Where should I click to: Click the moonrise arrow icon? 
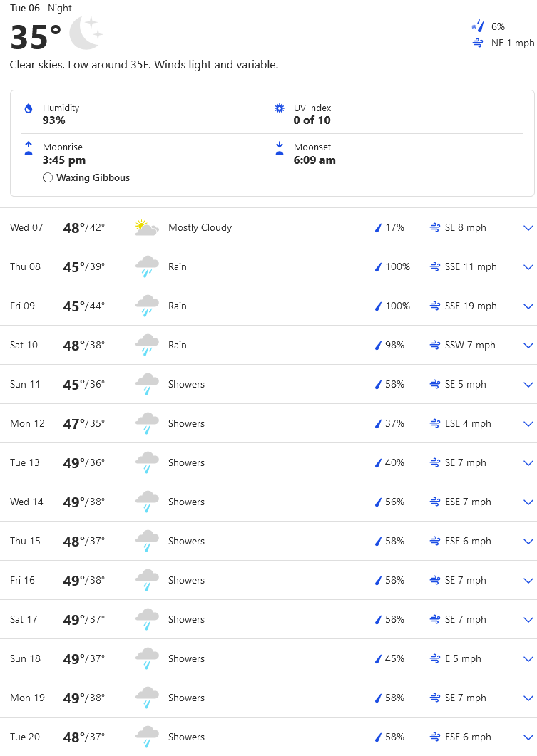coord(29,148)
